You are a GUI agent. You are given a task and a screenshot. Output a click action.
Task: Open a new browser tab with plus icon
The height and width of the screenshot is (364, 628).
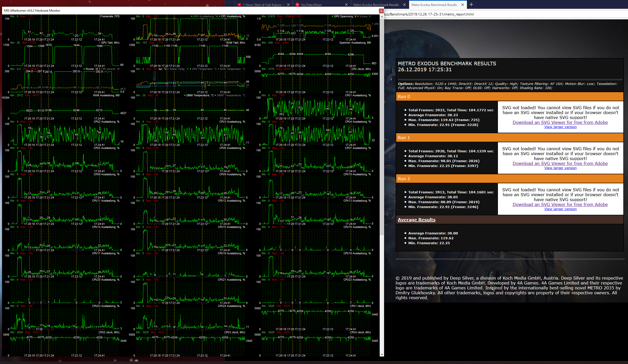click(x=471, y=4)
